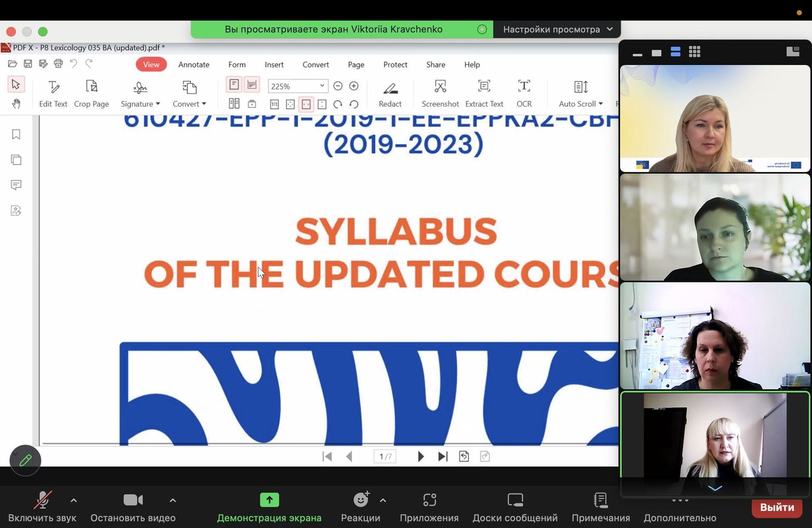Go to next page in PDF

point(421,457)
